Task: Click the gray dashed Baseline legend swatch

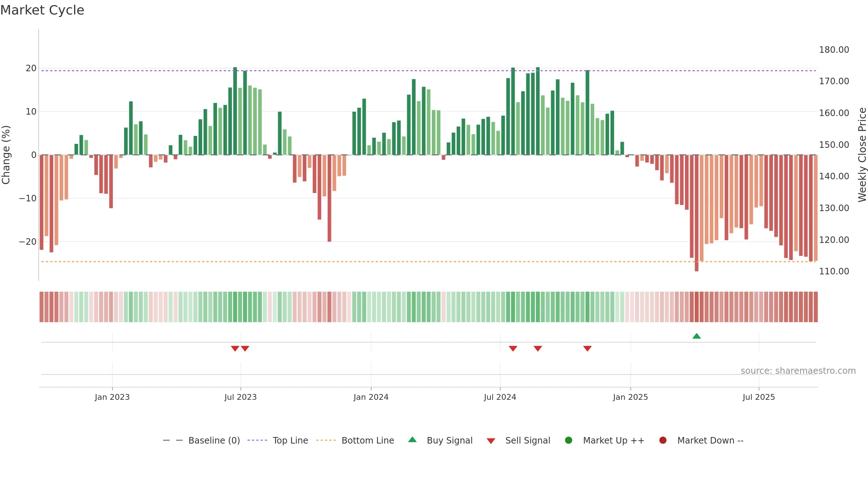Action: click(173, 440)
